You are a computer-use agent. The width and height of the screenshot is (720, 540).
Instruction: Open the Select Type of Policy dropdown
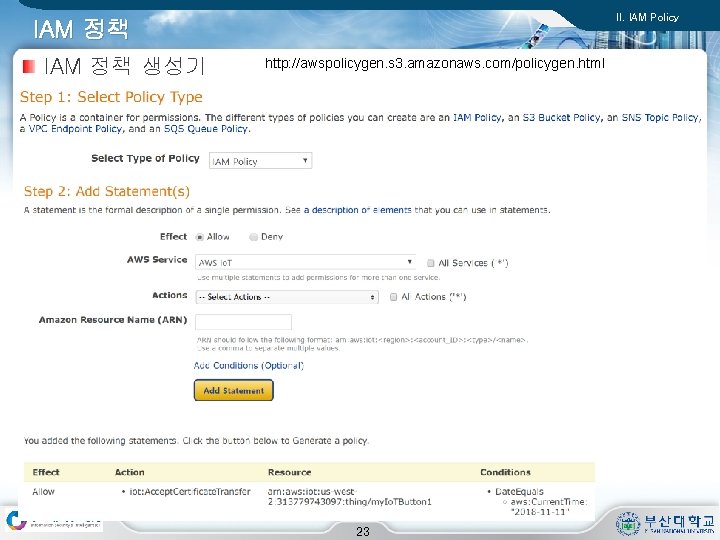tap(260, 161)
